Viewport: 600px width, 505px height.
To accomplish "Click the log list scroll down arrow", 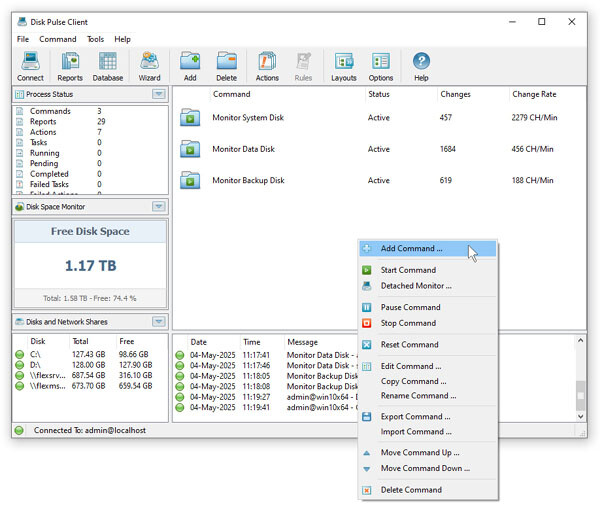I will click(580, 416).
